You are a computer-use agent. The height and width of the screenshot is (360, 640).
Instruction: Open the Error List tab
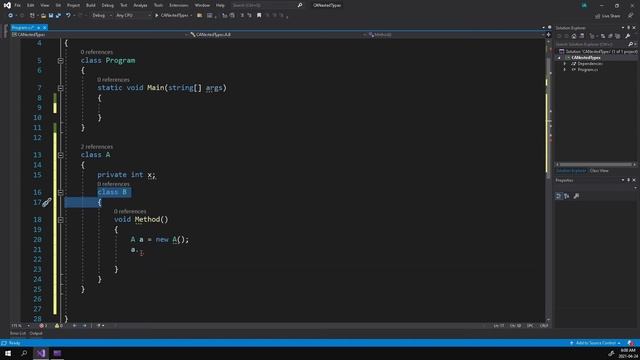click(18, 333)
